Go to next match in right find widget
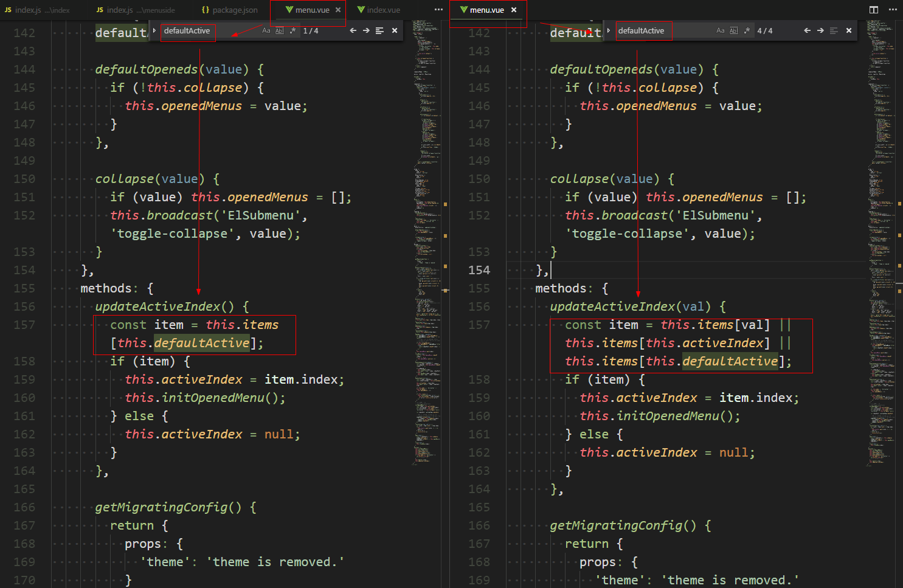Image resolution: width=903 pixels, height=588 pixels. 820,30
